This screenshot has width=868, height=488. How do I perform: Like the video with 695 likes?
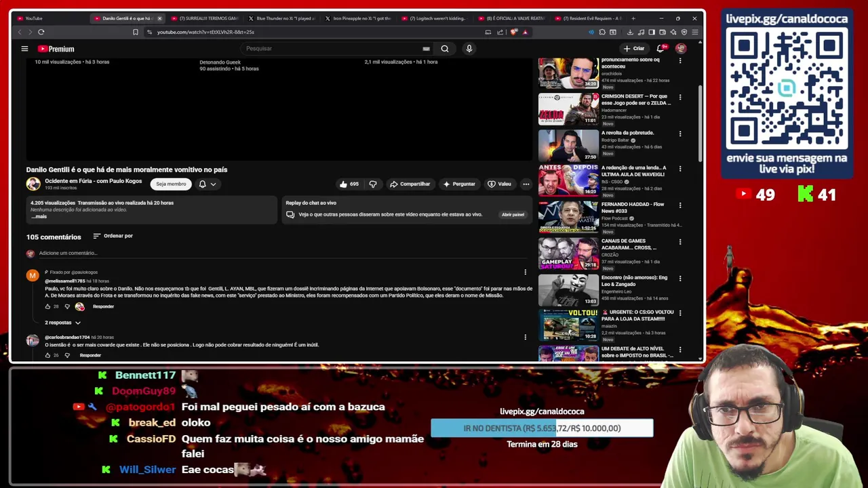(x=350, y=184)
